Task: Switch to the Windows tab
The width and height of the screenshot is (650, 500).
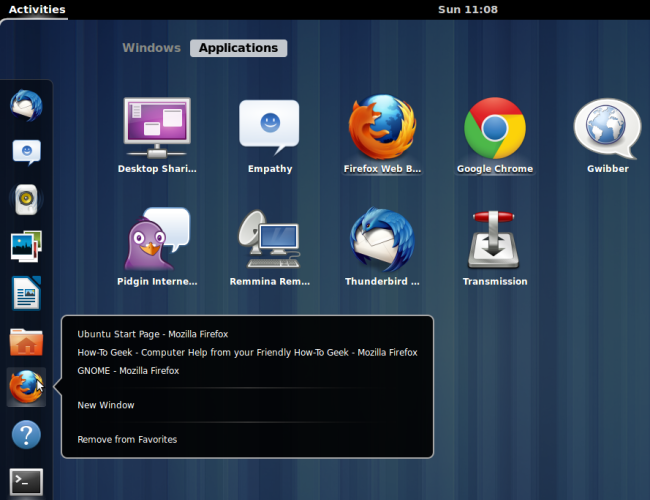Action: [x=152, y=48]
